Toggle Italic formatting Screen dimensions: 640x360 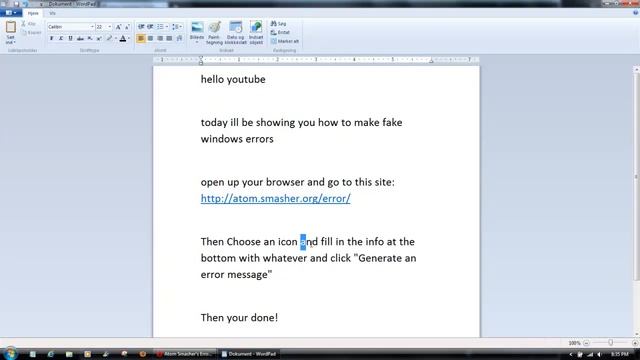coord(61,38)
